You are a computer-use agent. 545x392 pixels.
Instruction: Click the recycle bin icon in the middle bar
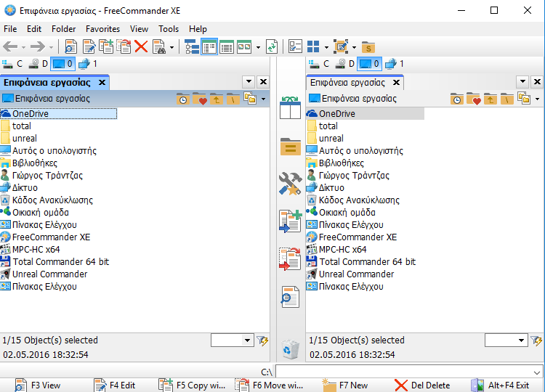pyautogui.click(x=290, y=349)
